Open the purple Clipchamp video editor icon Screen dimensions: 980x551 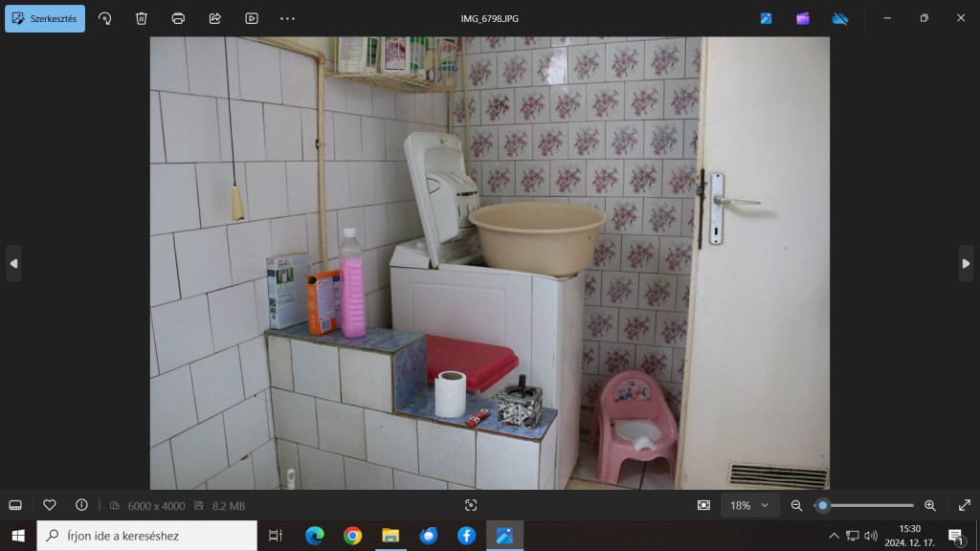803,18
